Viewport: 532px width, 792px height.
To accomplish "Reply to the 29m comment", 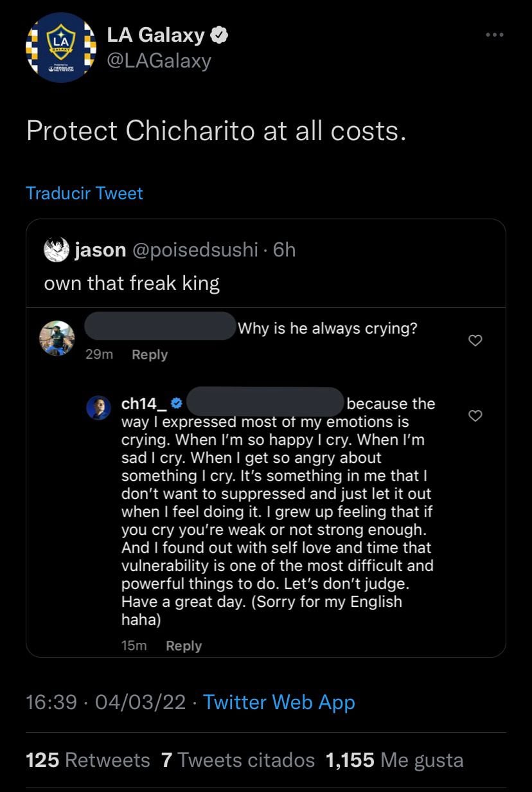I will pyautogui.click(x=149, y=355).
